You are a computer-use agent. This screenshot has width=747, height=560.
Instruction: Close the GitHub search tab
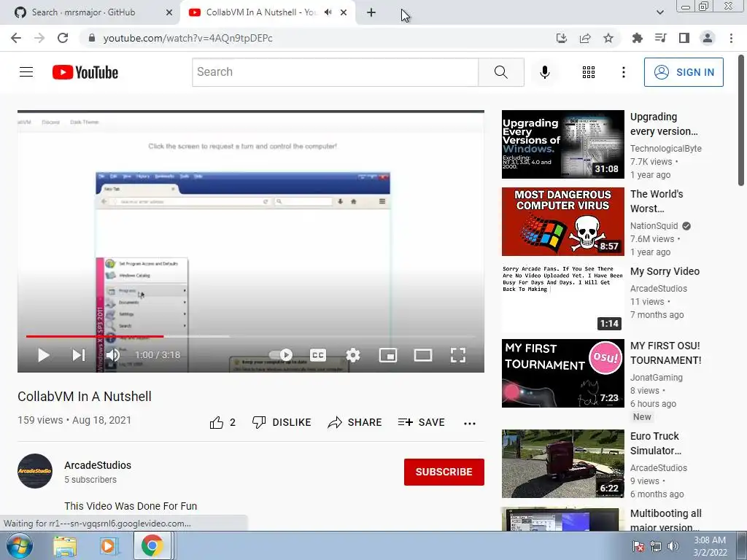tap(169, 13)
